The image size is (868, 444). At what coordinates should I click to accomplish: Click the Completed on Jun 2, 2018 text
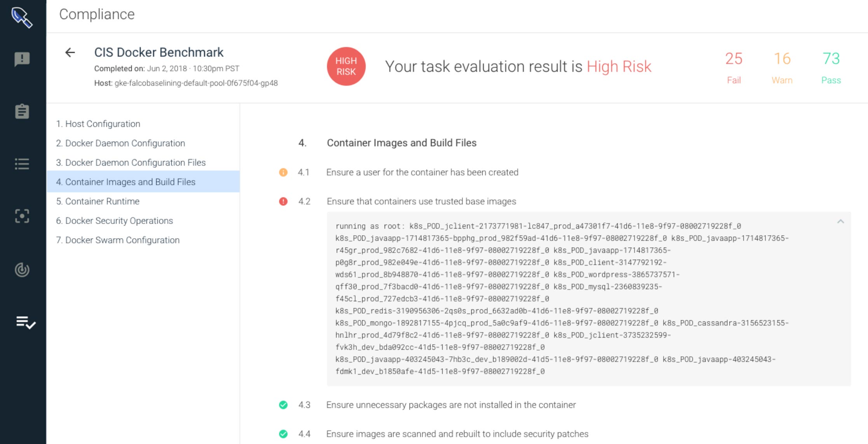167,69
